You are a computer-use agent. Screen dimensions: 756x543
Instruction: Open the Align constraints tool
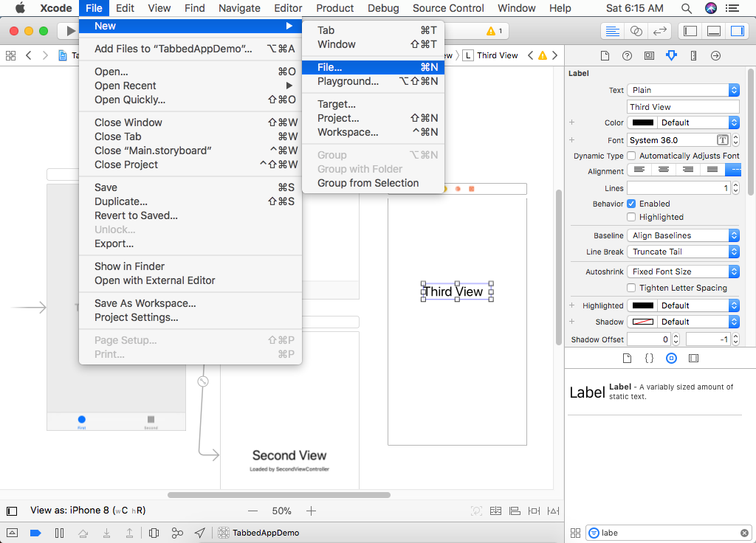515,511
